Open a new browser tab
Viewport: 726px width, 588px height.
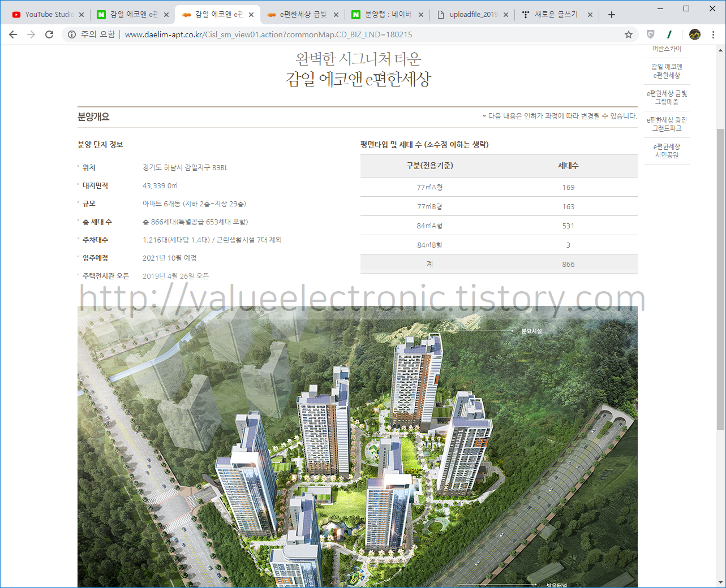click(x=612, y=15)
